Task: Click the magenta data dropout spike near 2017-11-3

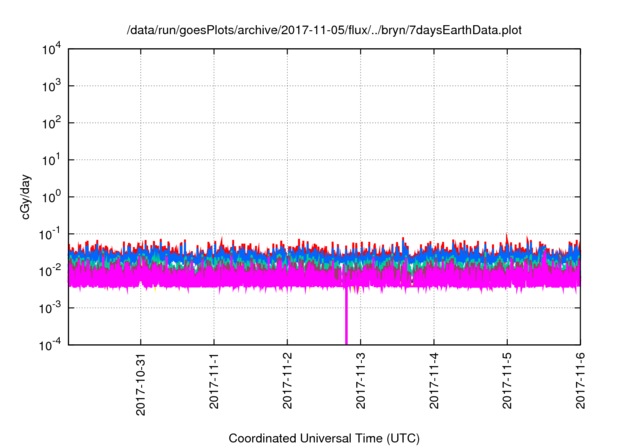Action: tap(346, 316)
